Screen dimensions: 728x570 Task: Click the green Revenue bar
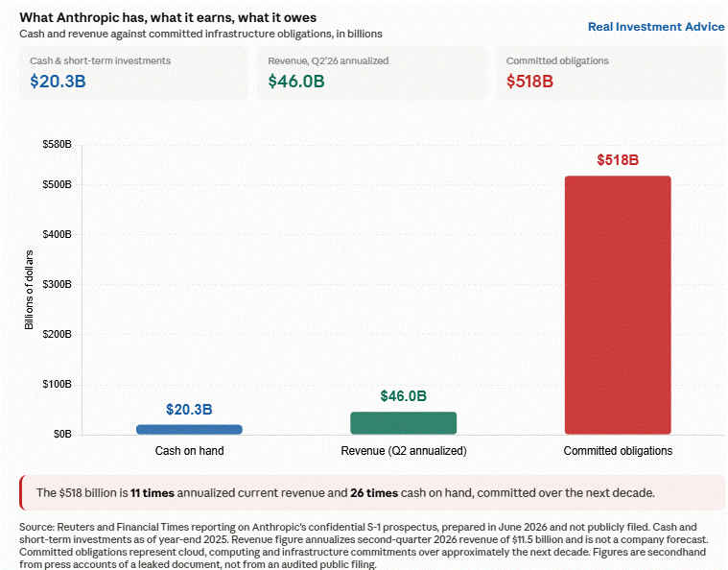click(x=404, y=423)
